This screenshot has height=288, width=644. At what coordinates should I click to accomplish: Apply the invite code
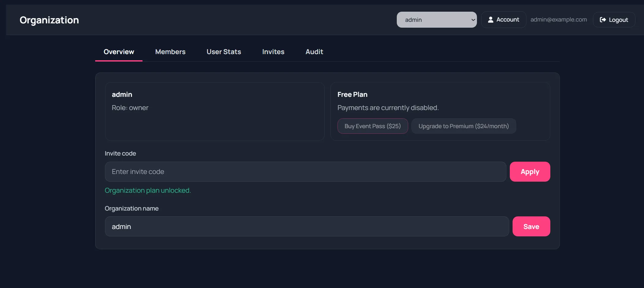pyautogui.click(x=530, y=172)
